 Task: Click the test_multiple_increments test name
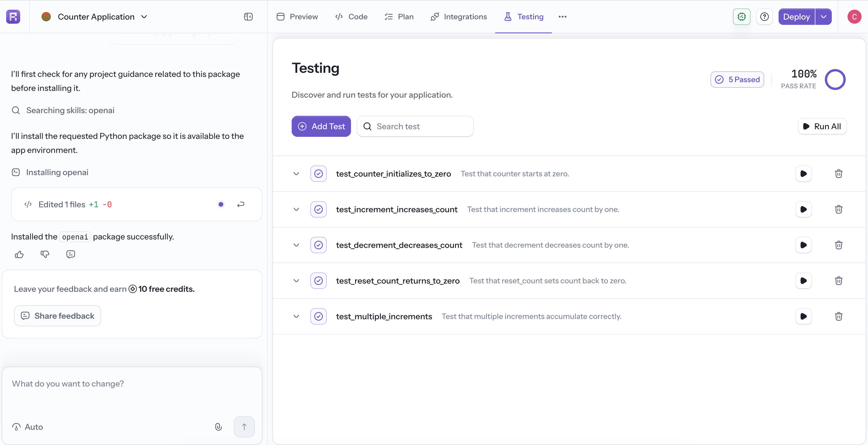coord(384,317)
